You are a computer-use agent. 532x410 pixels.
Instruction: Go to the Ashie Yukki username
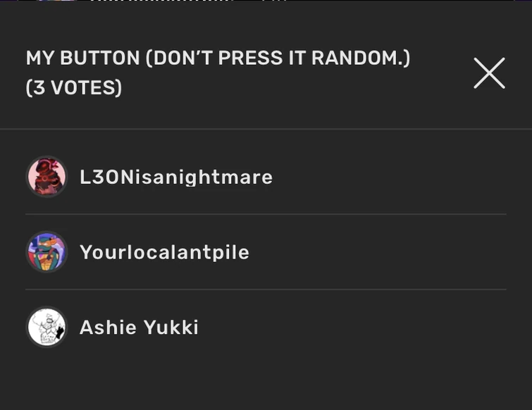coord(139,328)
